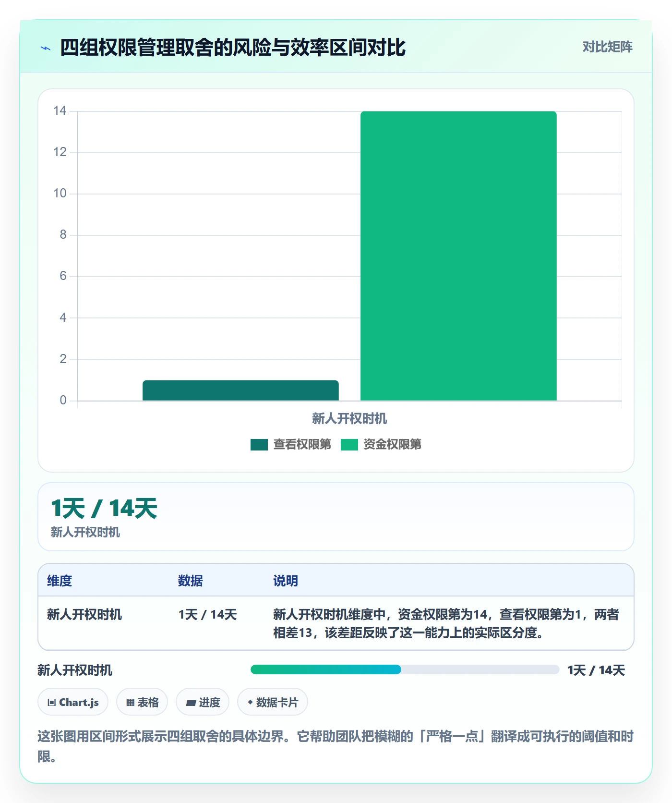
Task: Click the tall green 资金权限 bar
Action: pos(458,256)
